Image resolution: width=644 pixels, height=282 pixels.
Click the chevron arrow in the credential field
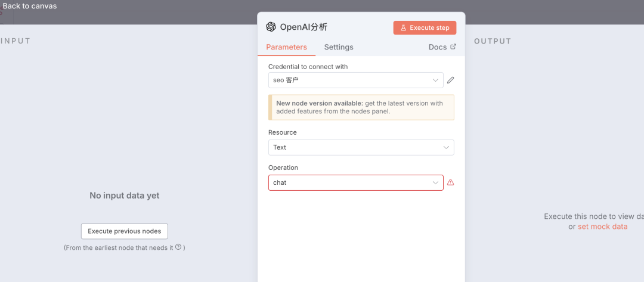(435, 80)
